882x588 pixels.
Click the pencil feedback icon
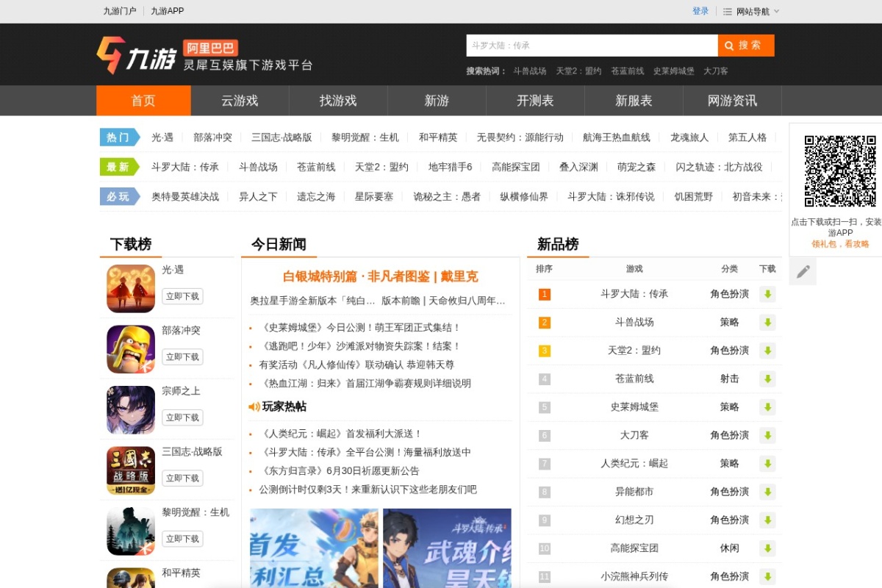point(803,271)
